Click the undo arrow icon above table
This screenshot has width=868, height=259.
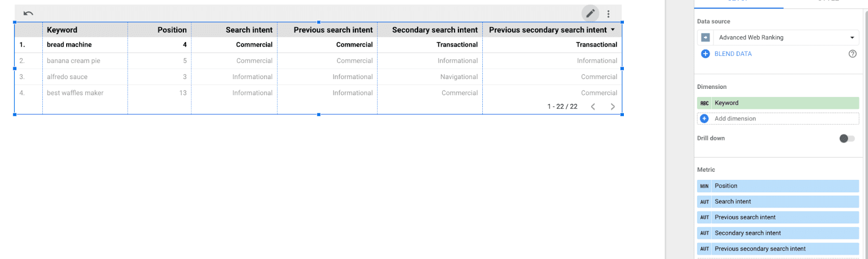point(28,14)
